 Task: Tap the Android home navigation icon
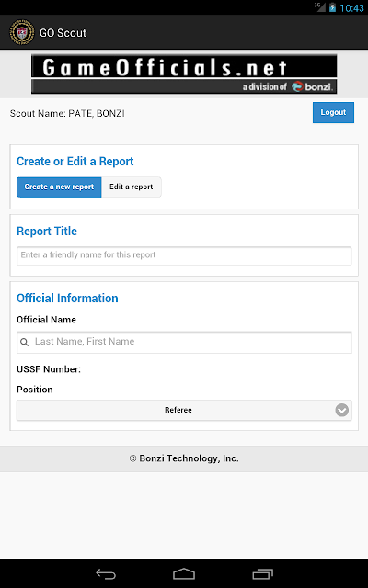click(x=184, y=573)
